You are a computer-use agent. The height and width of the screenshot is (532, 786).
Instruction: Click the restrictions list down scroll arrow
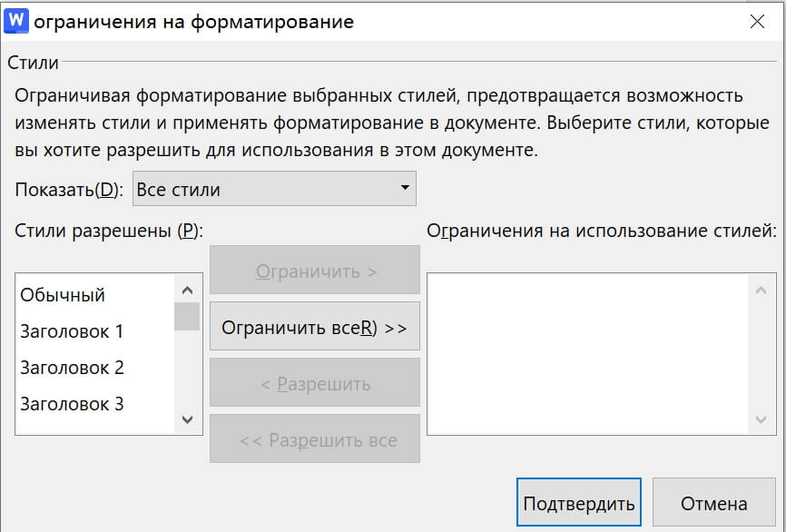click(x=760, y=420)
